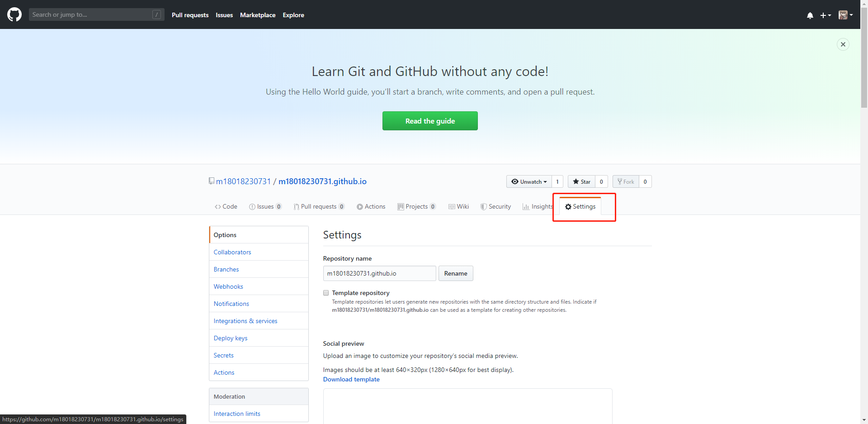Image resolution: width=868 pixels, height=424 pixels.
Task: Open Notifications settings
Action: pos(259,304)
